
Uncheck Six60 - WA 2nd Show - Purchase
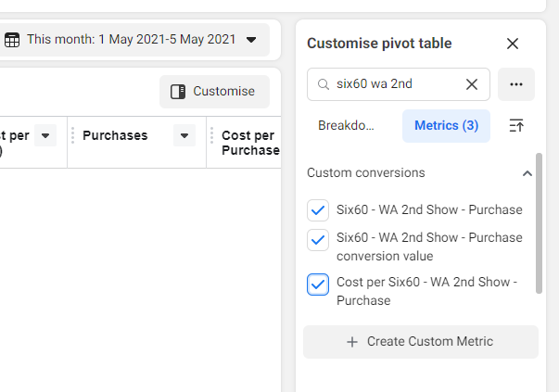pyautogui.click(x=318, y=210)
